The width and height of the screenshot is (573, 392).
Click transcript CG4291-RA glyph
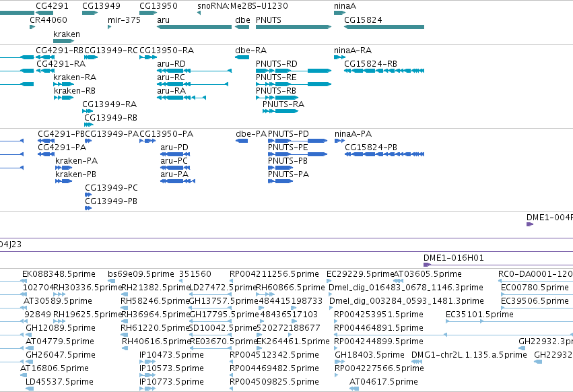(x=45, y=71)
